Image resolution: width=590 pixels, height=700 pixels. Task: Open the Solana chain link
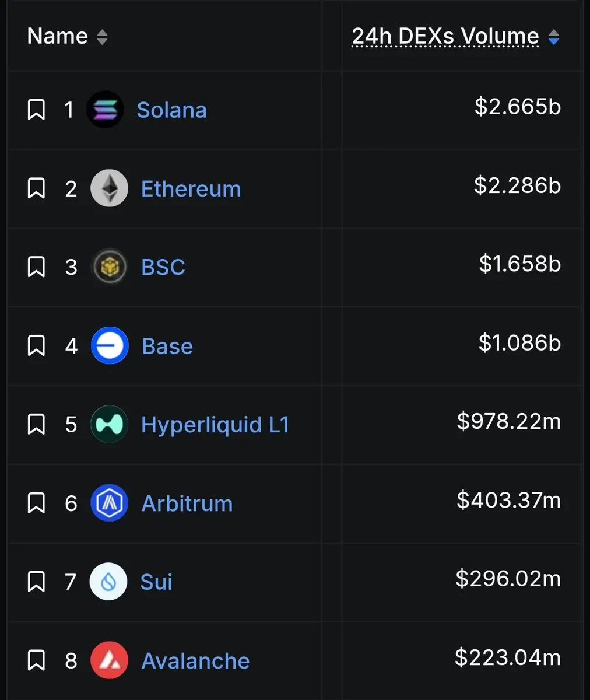(171, 110)
